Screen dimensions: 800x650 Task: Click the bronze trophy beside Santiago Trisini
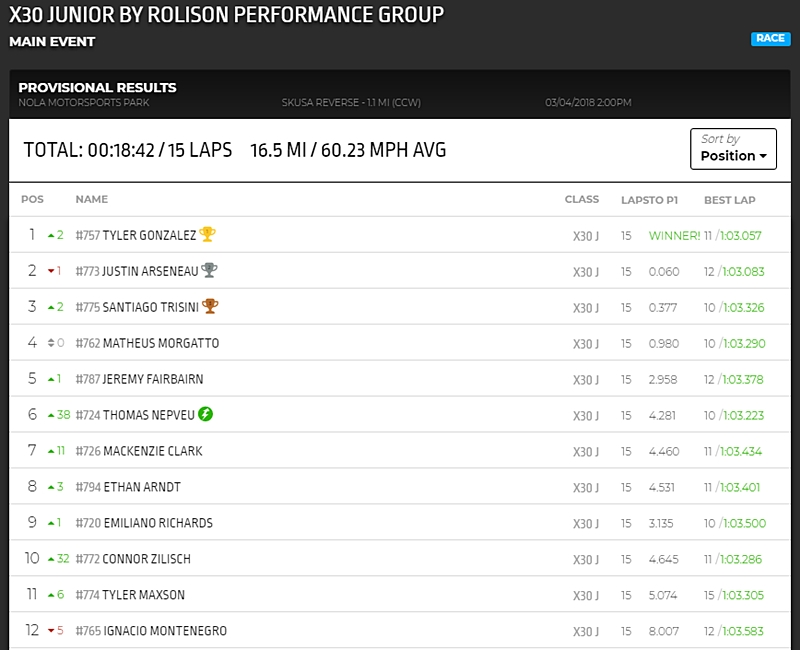pos(210,307)
